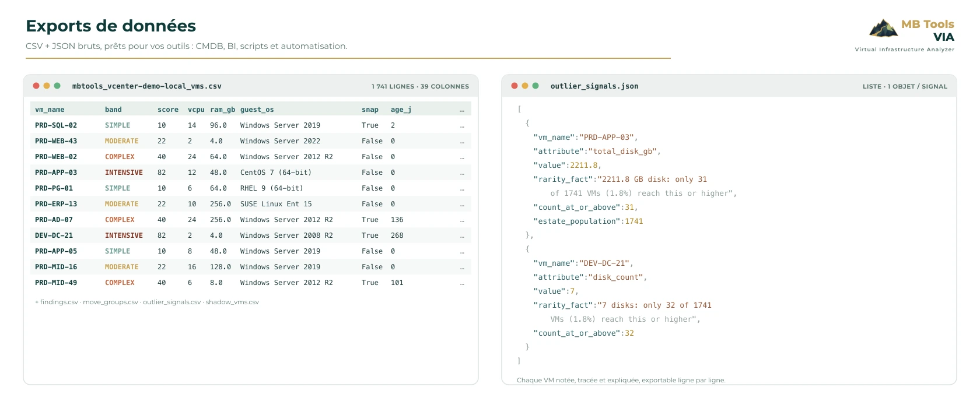Click the Virtual Infrastructure Analyzer tagline

(905, 50)
